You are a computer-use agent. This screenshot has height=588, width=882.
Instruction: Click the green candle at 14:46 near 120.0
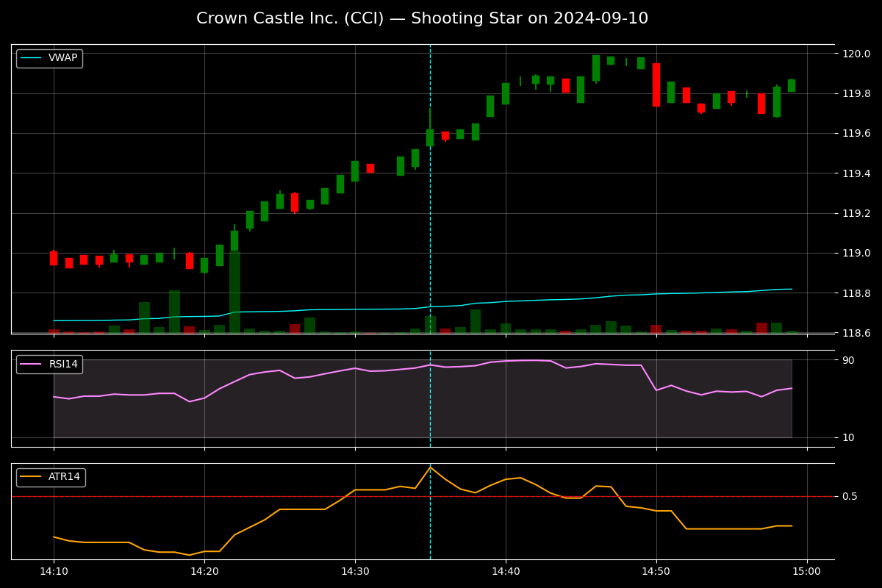click(596, 68)
